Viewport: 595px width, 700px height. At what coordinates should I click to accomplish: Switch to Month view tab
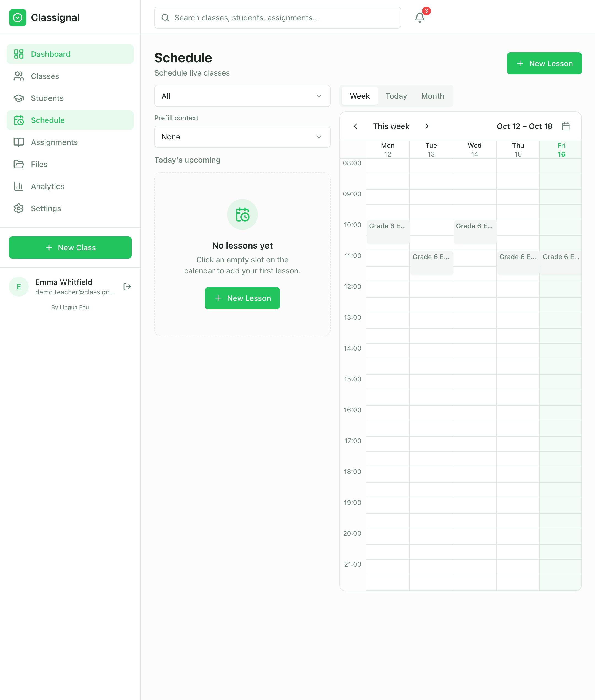[432, 96]
